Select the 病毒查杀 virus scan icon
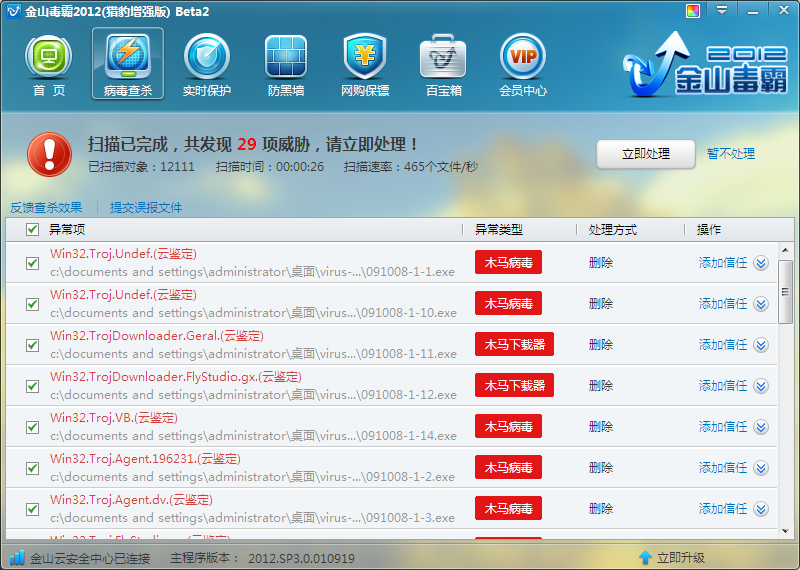 [x=128, y=58]
